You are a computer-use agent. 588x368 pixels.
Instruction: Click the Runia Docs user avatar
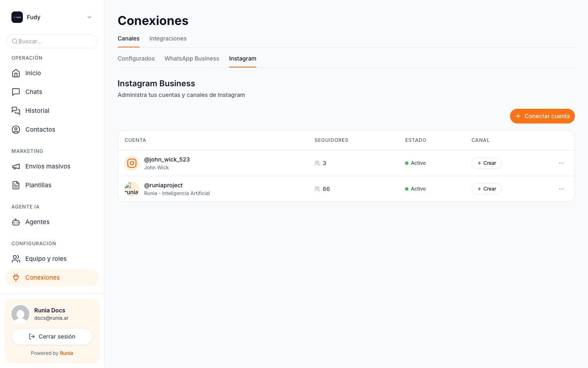pos(20,314)
